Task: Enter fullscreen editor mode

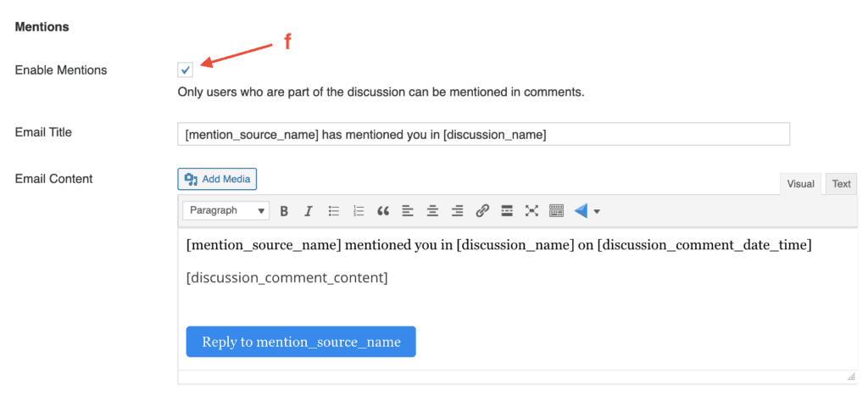Action: pyautogui.click(x=531, y=211)
